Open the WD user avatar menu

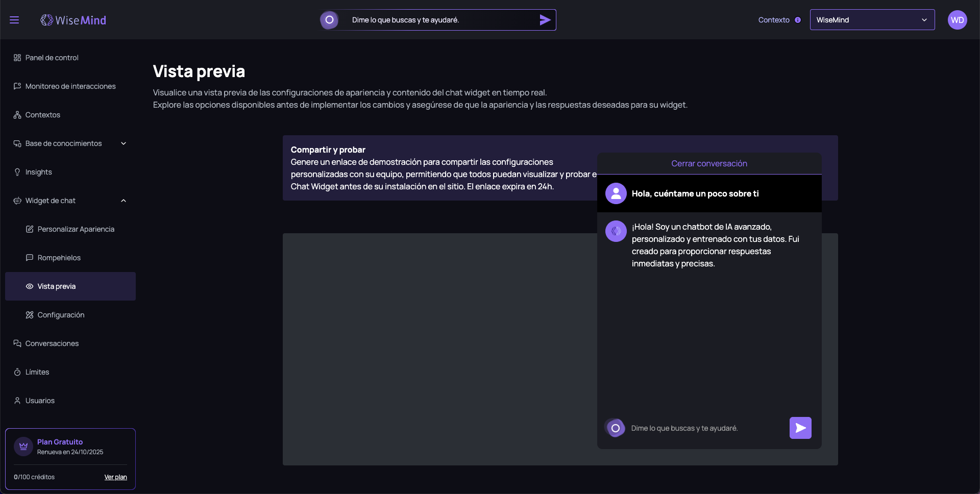(x=957, y=20)
